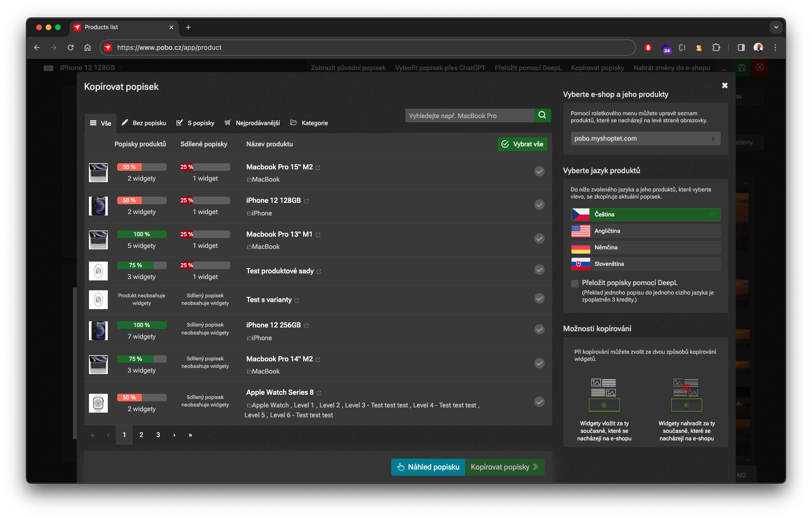This screenshot has height=518, width=812.
Task: Click the Náhled popisku button
Action: [428, 467]
